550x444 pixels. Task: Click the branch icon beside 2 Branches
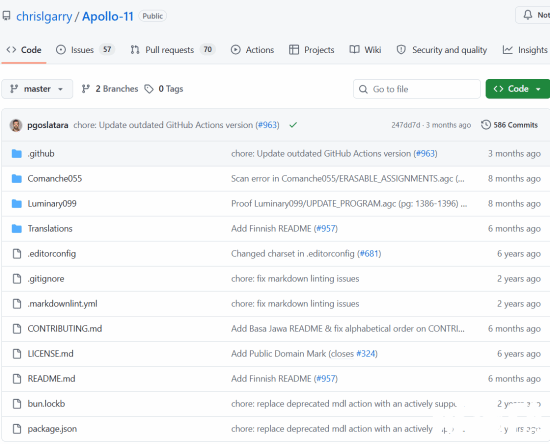(86, 89)
